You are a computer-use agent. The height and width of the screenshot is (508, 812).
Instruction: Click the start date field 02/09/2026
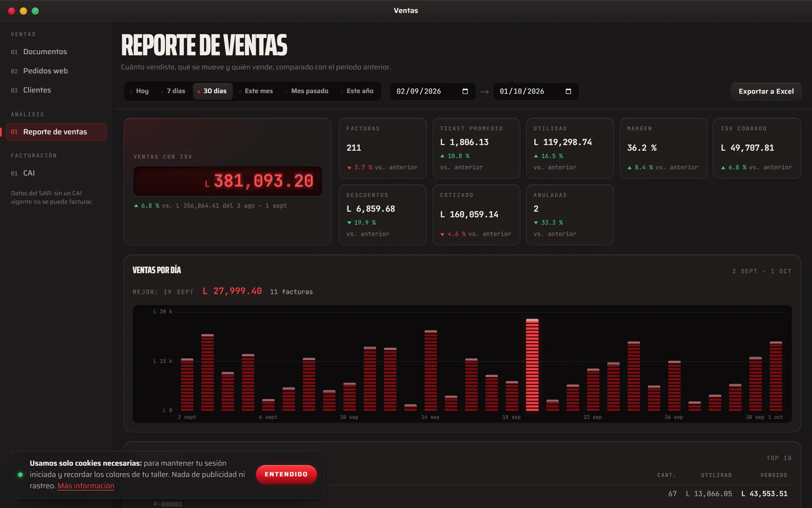tap(433, 91)
